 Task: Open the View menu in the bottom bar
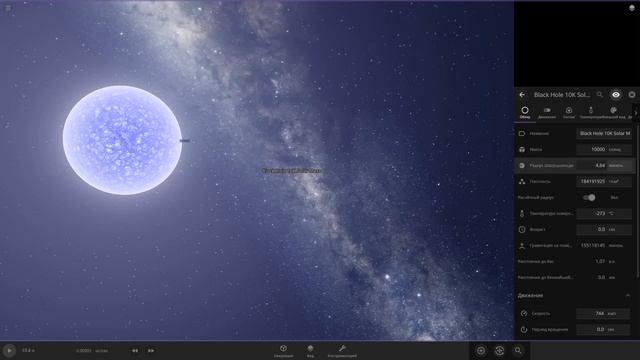(x=310, y=351)
